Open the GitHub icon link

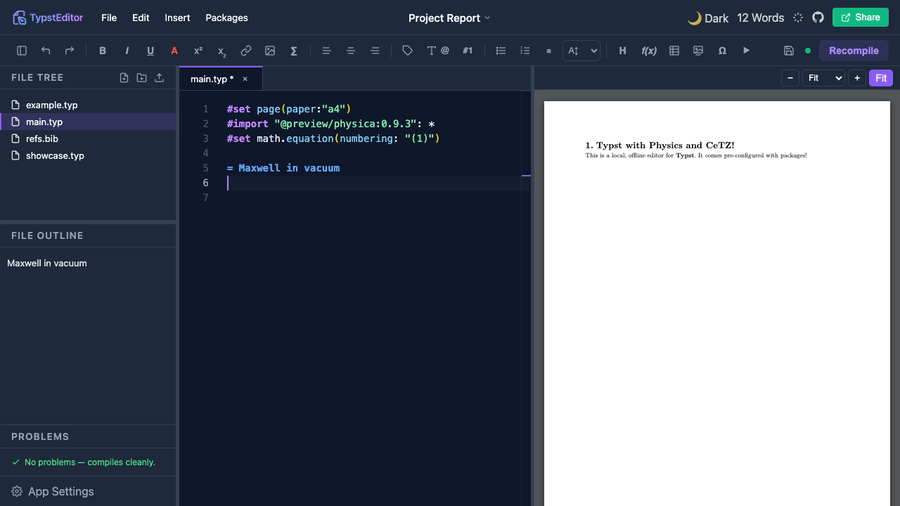click(x=818, y=17)
